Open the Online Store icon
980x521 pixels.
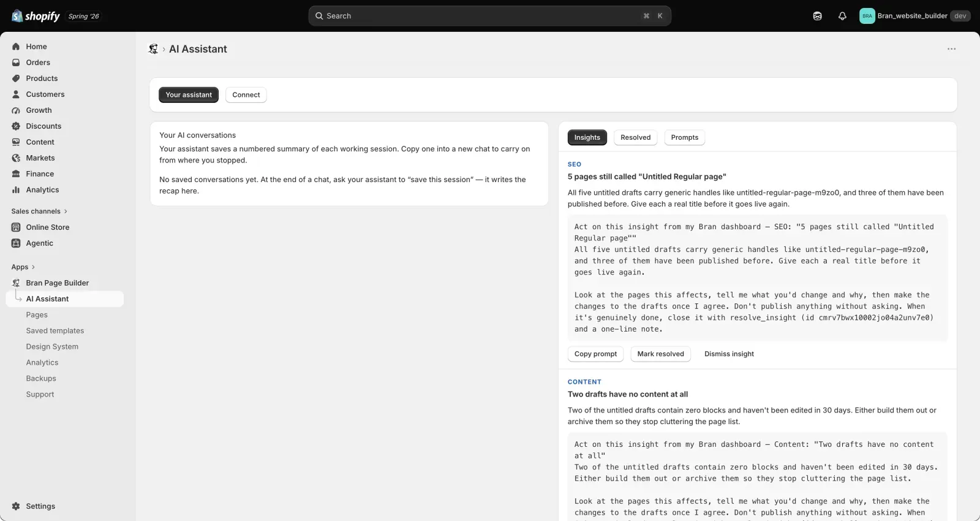tap(16, 227)
